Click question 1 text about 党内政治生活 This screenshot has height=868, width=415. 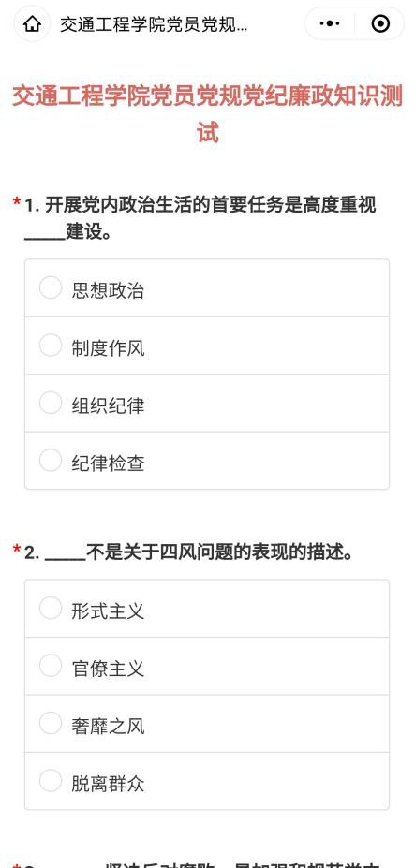pyautogui.click(x=200, y=218)
